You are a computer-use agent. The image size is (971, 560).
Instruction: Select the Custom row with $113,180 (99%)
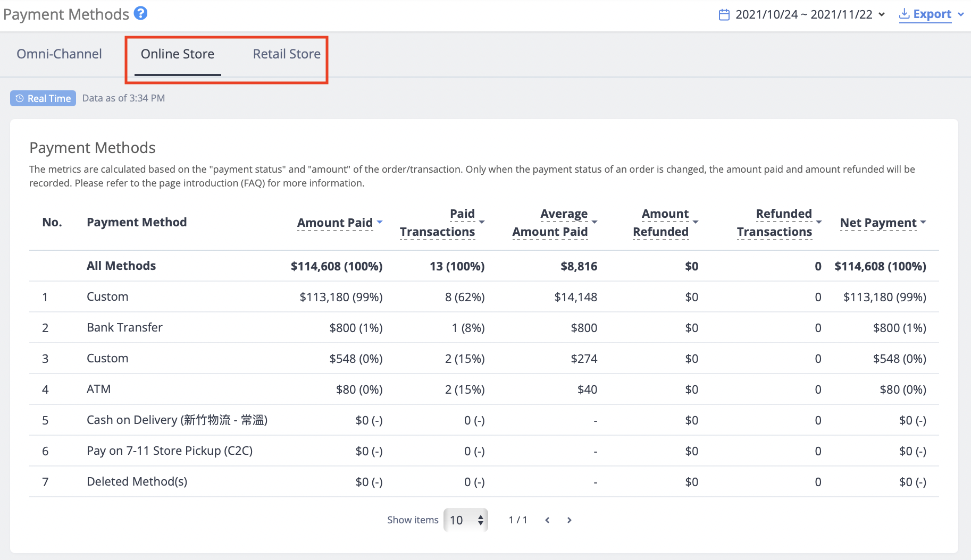484,296
